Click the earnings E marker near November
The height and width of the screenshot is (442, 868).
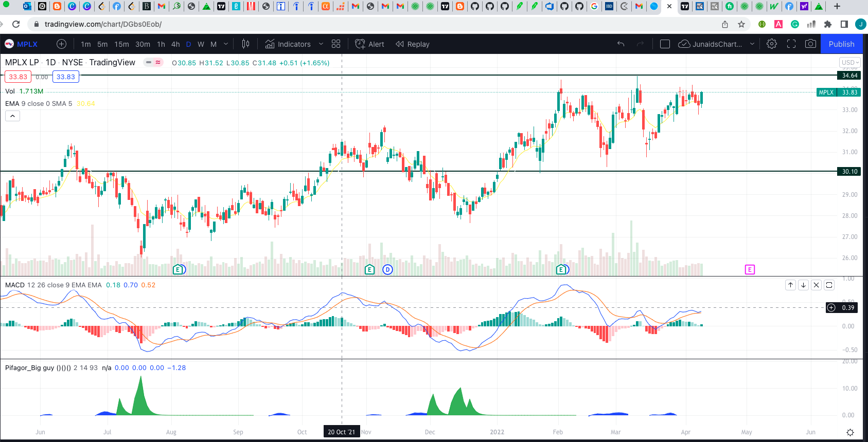pyautogui.click(x=369, y=269)
